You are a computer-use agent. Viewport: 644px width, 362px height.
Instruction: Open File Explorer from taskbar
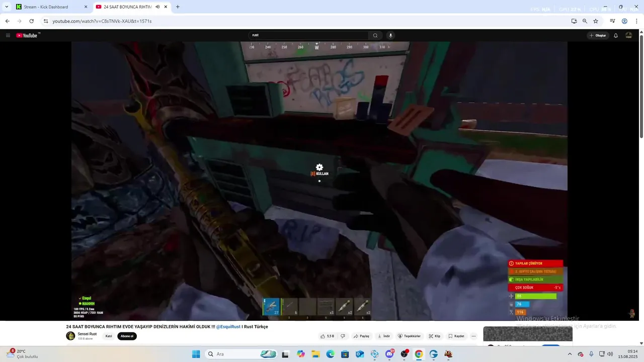tap(315, 354)
